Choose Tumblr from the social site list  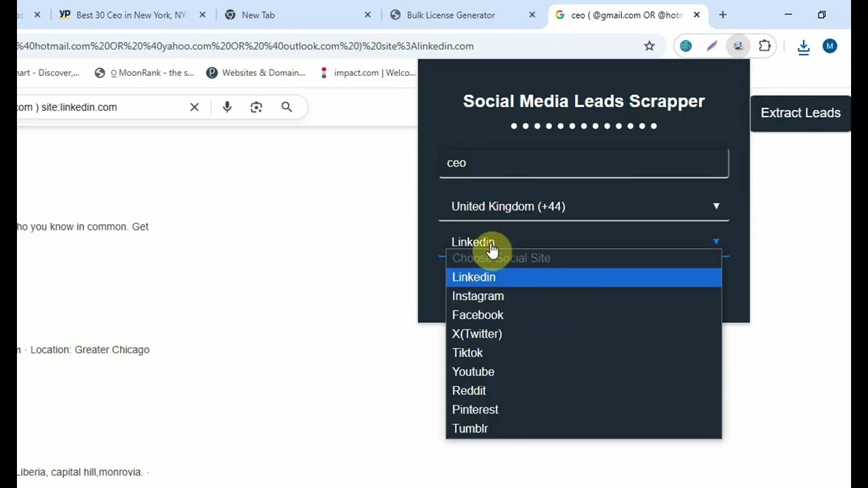584,429
